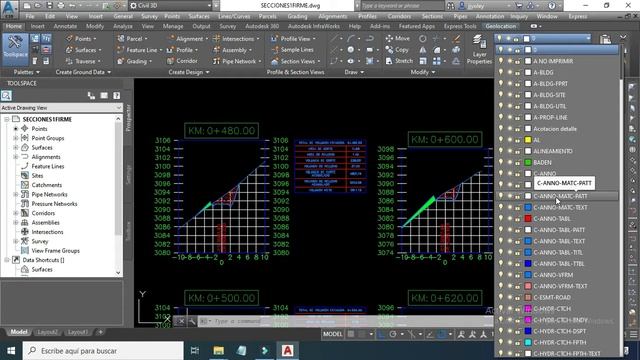Click the Corridor tool icon
Screen dimensions: 640x360
point(171,61)
